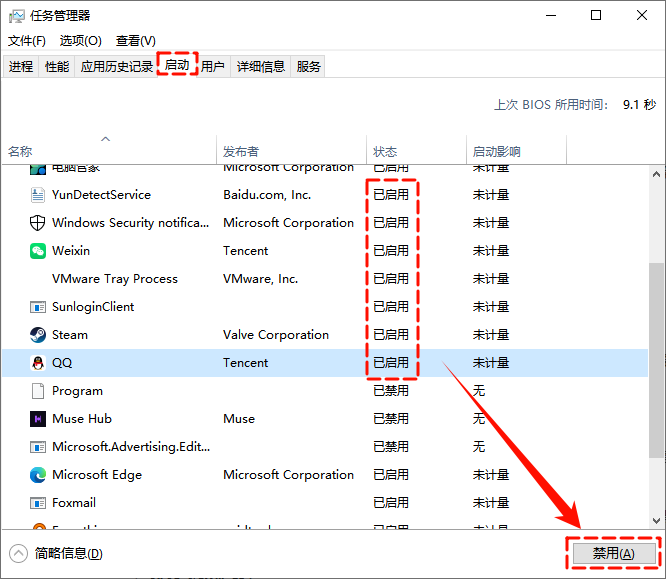Select the SunloginClient row name

click(x=93, y=307)
